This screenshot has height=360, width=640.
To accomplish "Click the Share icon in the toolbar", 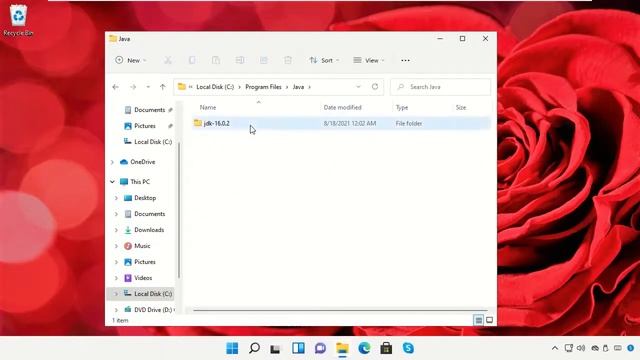I will 264,60.
